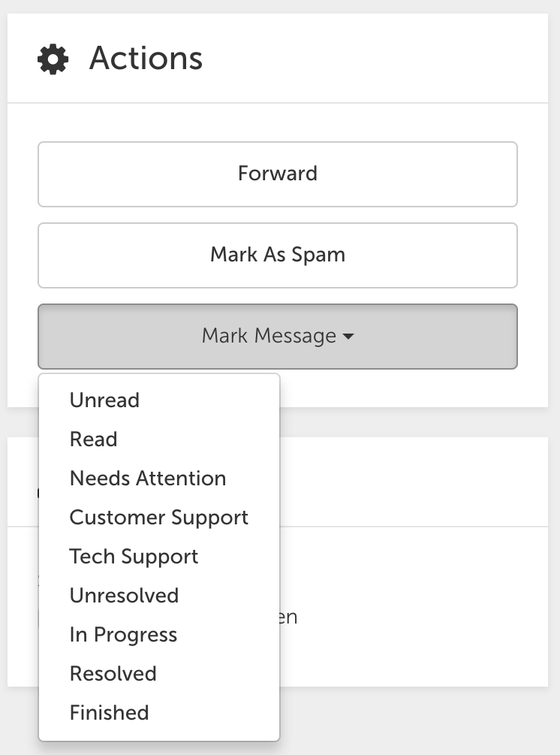Forward this message
This screenshot has width=560, height=755.
coord(278,174)
